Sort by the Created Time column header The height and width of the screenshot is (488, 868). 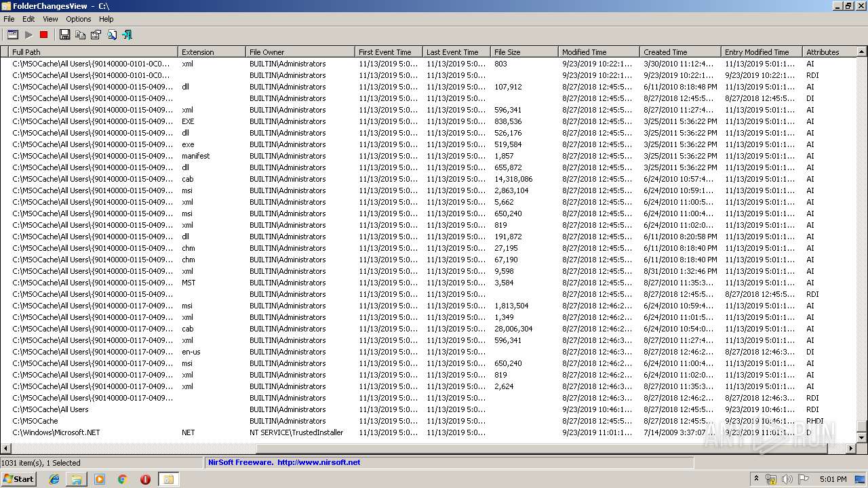(681, 52)
